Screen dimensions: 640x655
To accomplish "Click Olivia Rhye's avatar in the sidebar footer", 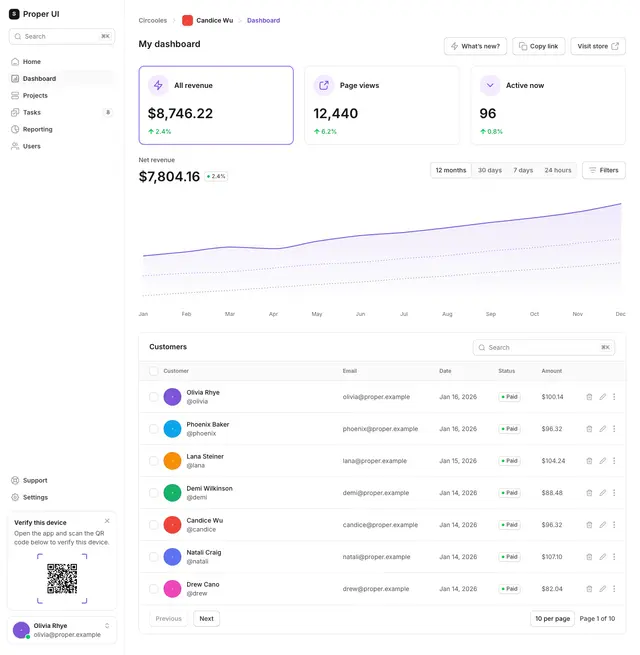I will 21,630.
